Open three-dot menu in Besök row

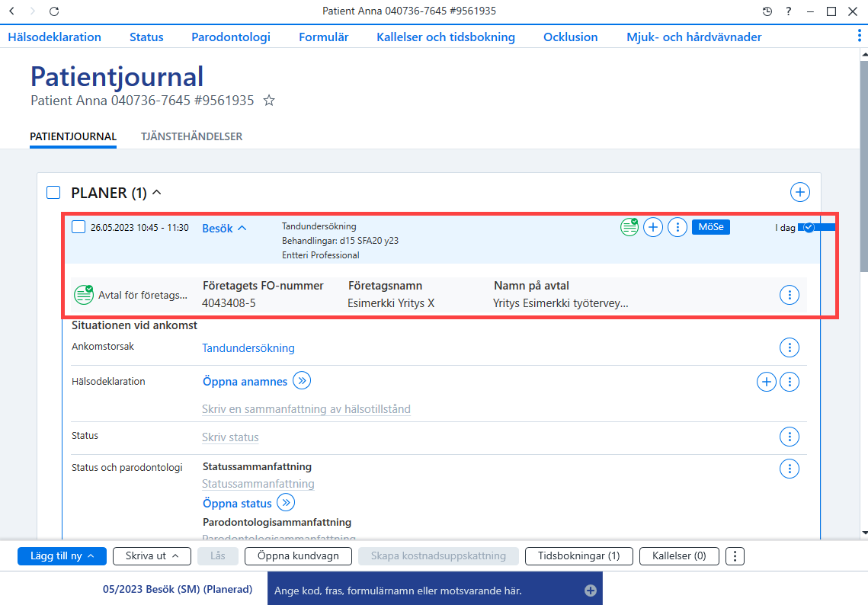point(677,227)
